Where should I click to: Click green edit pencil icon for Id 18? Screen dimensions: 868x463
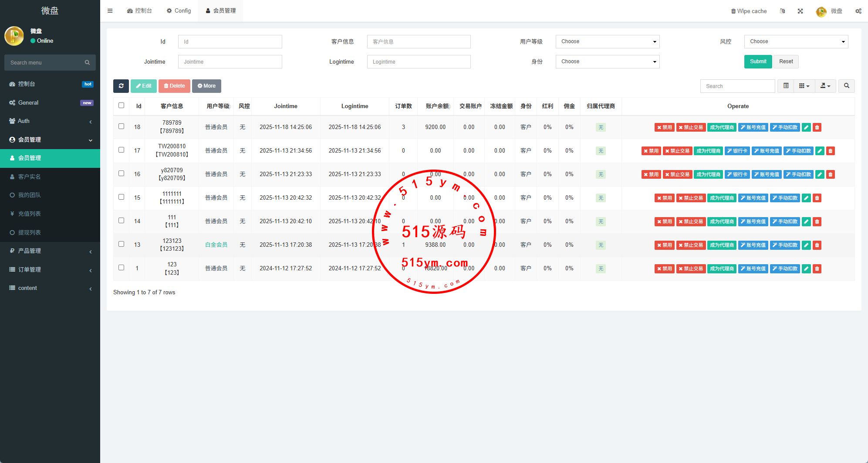pyautogui.click(x=806, y=127)
